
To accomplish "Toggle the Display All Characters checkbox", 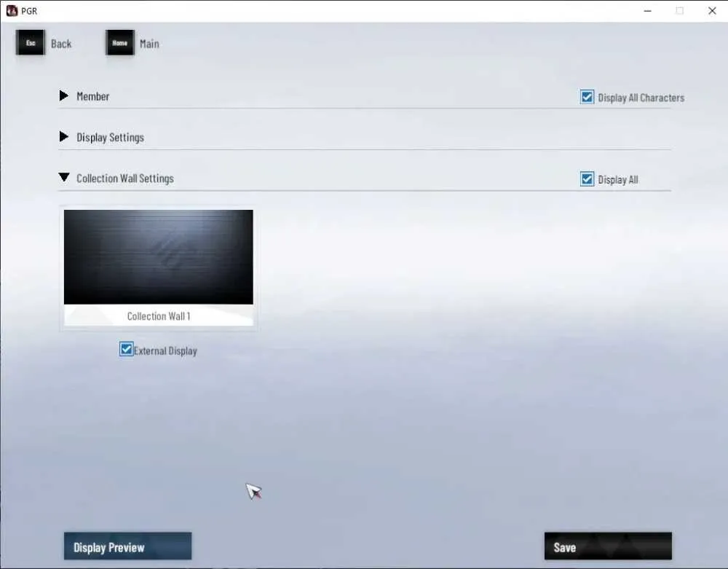I will click(587, 97).
